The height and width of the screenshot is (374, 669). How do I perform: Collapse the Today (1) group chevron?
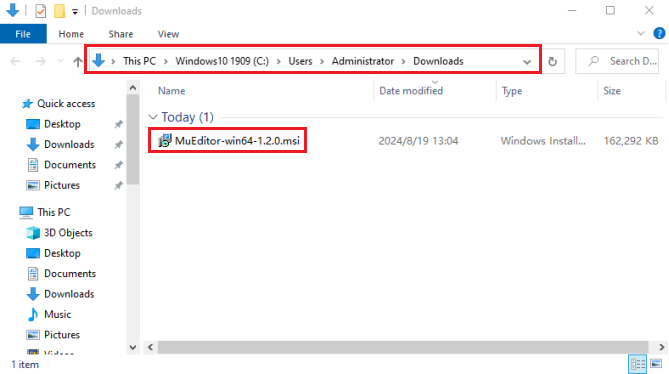(153, 117)
